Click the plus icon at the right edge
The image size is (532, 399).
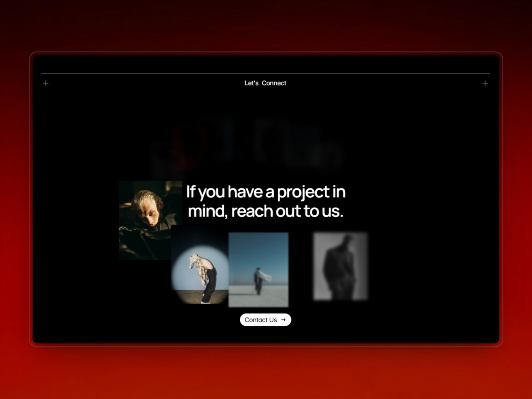click(x=485, y=83)
